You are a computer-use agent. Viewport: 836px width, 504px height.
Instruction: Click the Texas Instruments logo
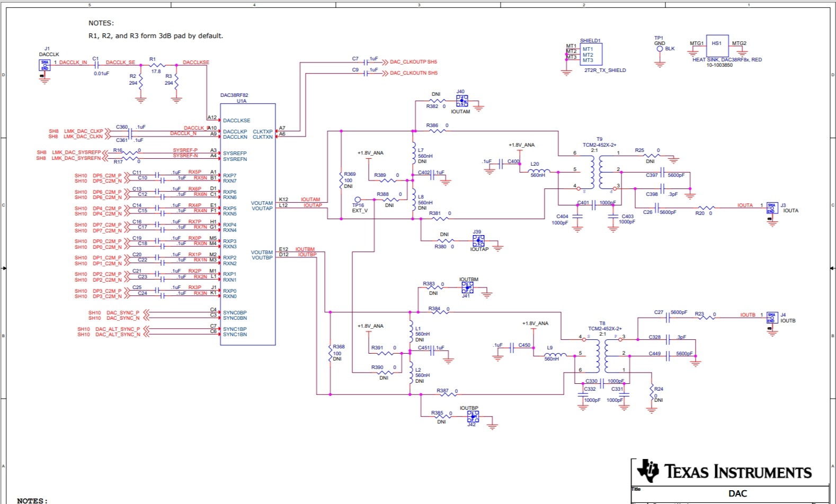724,471
